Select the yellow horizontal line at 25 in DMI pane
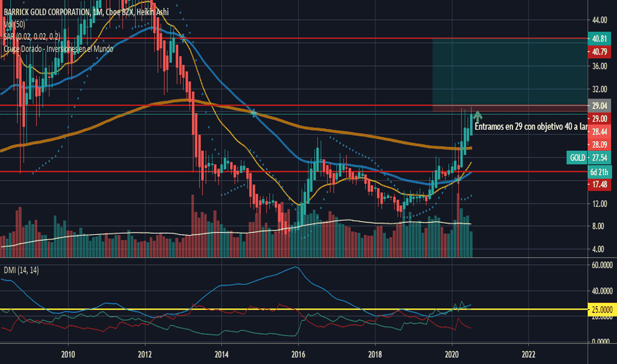This screenshot has width=617, height=364. tap(293, 309)
